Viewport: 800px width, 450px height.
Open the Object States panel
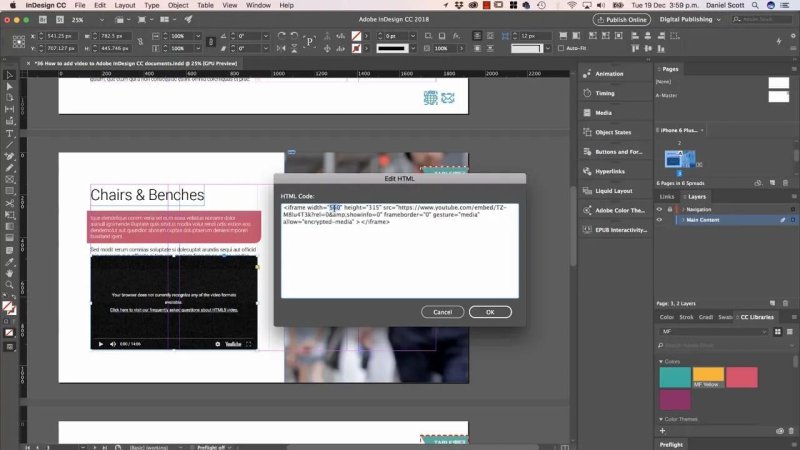pos(613,132)
